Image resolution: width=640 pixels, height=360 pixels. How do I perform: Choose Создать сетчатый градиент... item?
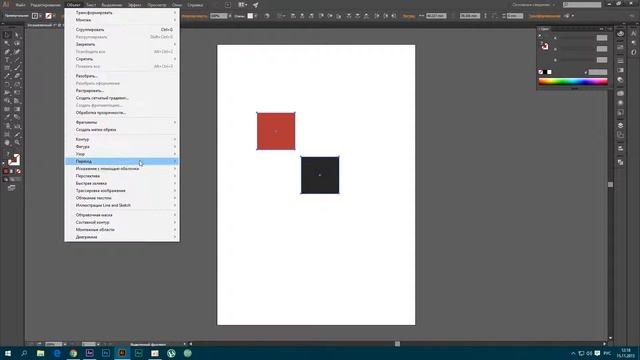[x=122, y=98]
